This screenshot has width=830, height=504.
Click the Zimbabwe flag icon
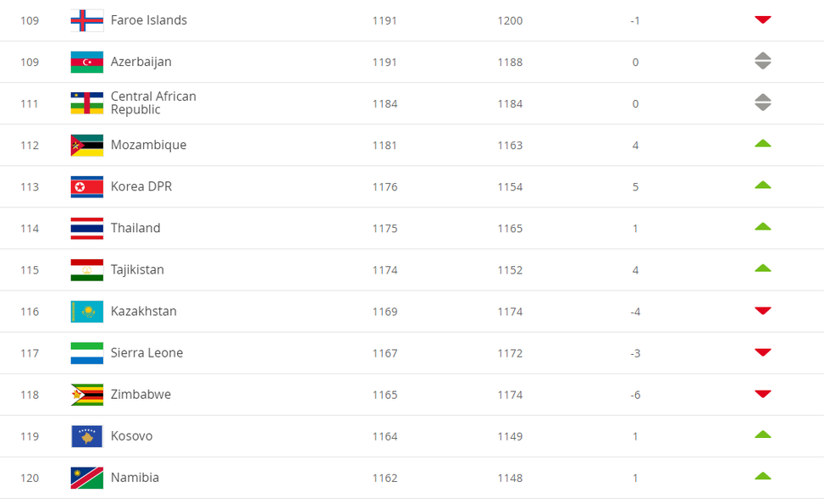click(x=86, y=395)
